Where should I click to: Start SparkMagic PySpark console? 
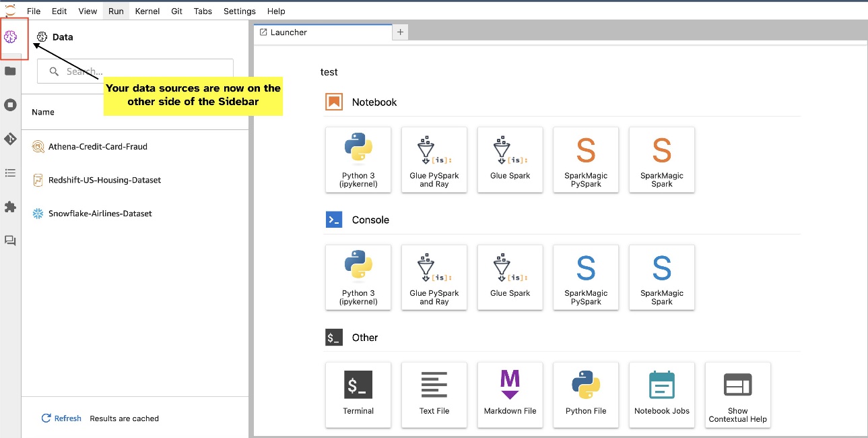[x=586, y=278]
